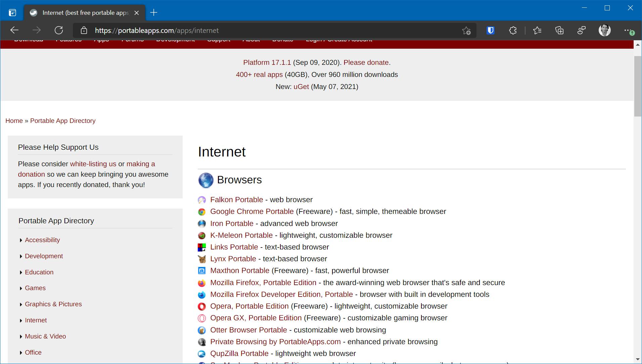
Task: Open Mozilla Firefox, Portable Edition link
Action: (263, 283)
